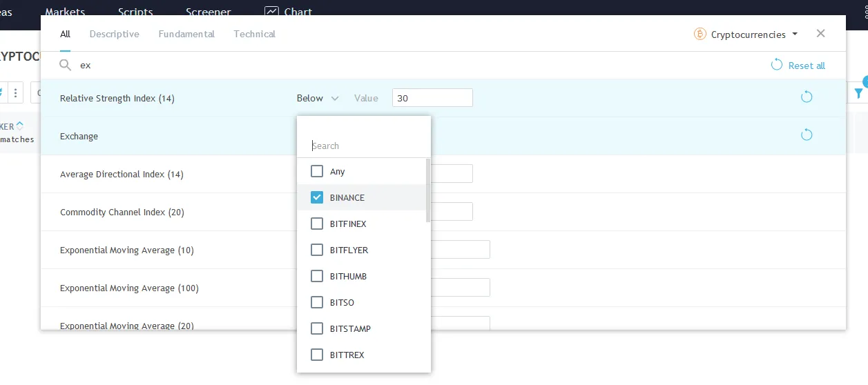Open the three-dot menu in screener toolbar
Screen dimensions: 868x385
(16, 92)
